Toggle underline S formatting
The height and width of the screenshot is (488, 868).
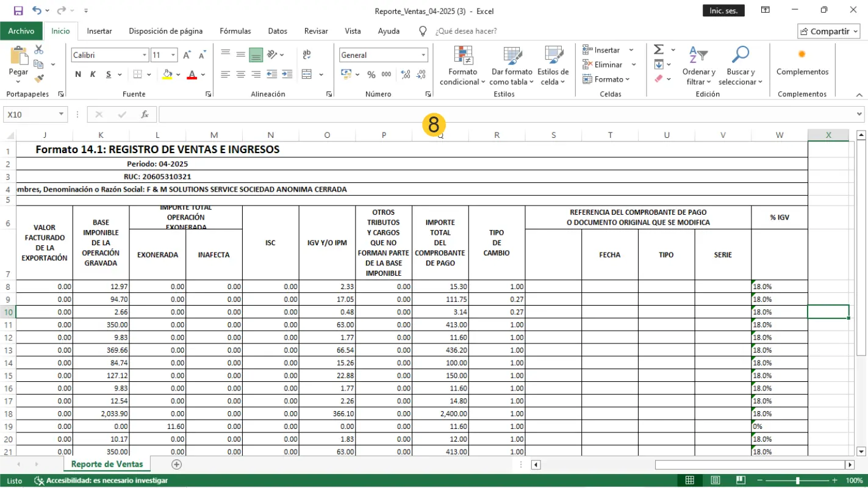tap(109, 74)
